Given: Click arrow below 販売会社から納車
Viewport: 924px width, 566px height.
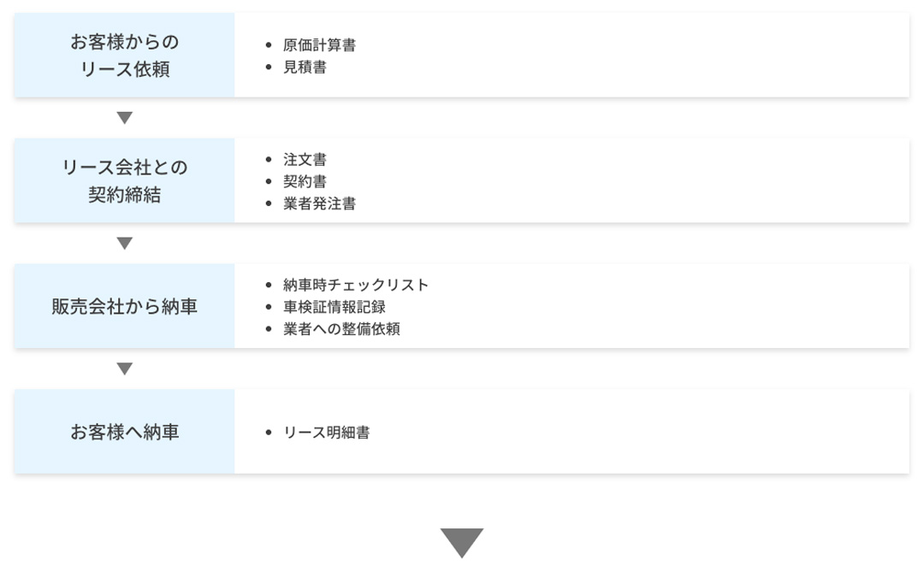Looking at the screenshot, I should click(125, 369).
